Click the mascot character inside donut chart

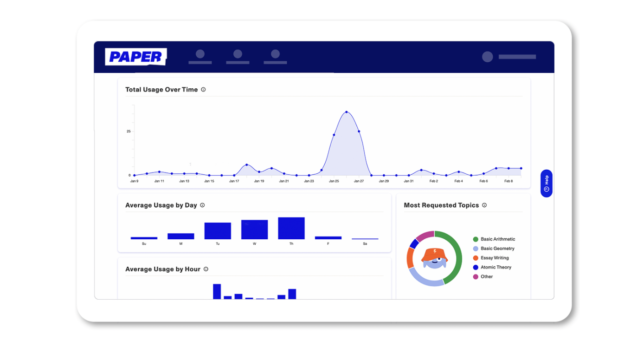click(x=434, y=258)
